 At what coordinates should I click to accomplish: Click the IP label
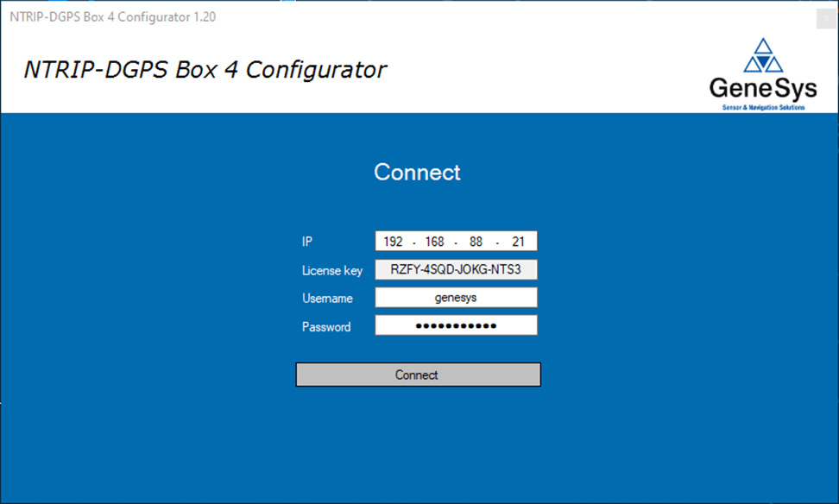307,242
